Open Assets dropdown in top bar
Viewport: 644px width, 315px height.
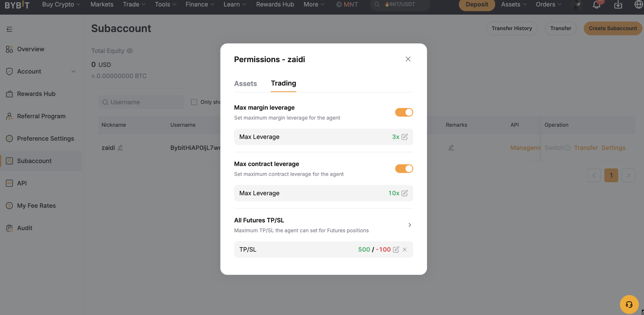click(x=514, y=4)
